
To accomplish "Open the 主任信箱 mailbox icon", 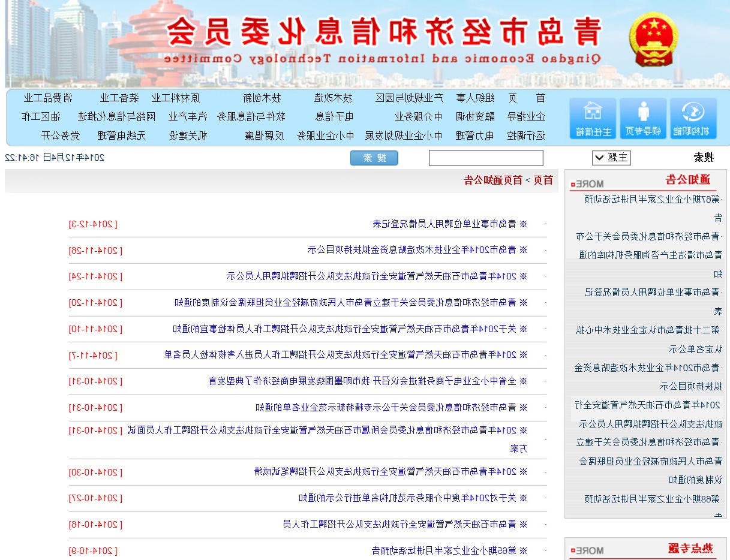I will click(x=593, y=119).
